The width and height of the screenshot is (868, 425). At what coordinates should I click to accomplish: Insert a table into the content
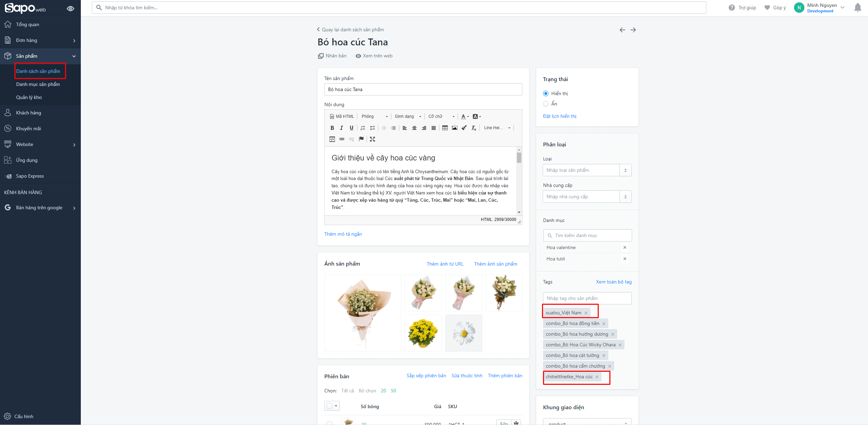pyautogui.click(x=445, y=128)
